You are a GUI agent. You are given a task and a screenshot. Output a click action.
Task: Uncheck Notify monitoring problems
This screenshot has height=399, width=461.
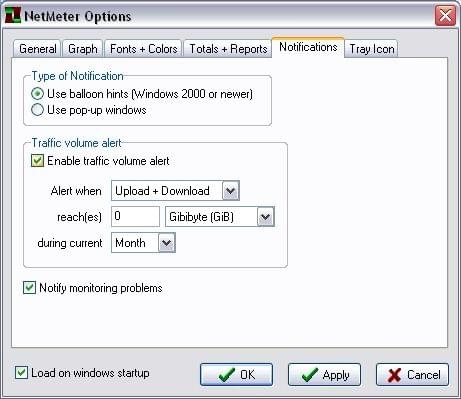point(29,288)
